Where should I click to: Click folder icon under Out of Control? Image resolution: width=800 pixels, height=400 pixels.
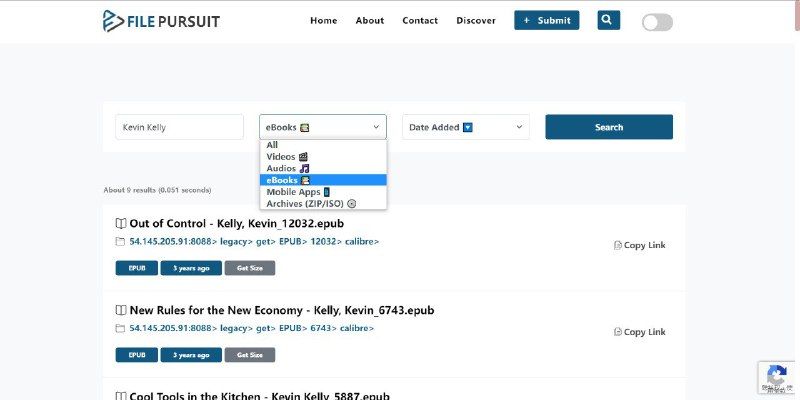(120, 242)
